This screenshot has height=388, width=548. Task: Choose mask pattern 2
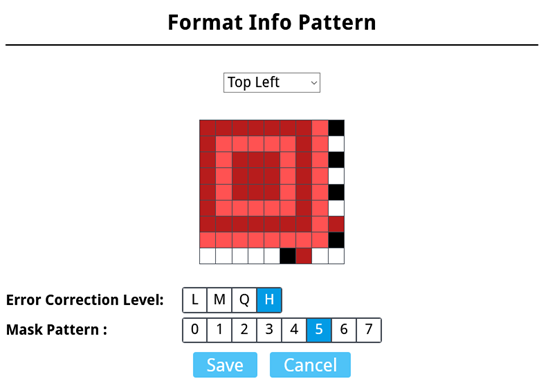click(x=244, y=330)
